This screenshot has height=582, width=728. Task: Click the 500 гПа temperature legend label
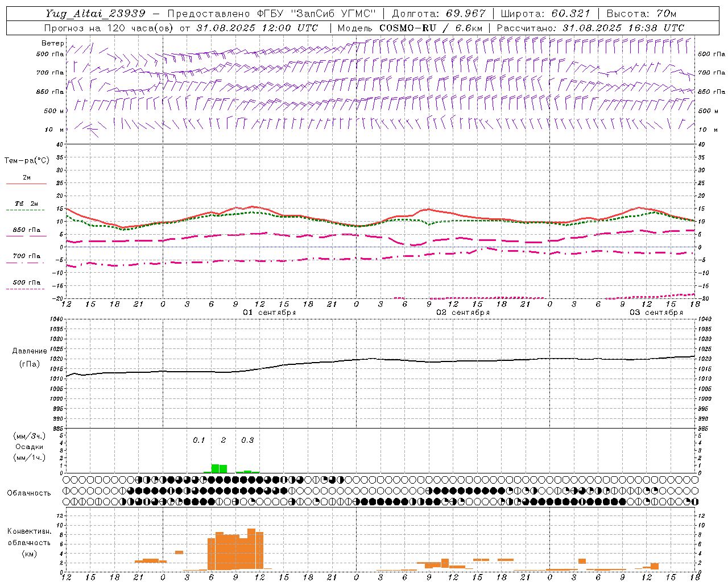pos(27,282)
